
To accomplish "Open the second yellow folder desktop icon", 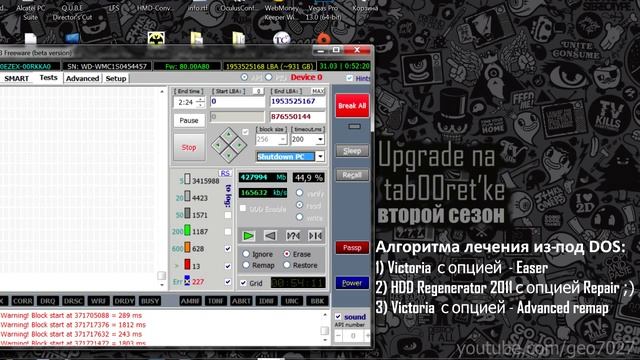I will 239,38.
